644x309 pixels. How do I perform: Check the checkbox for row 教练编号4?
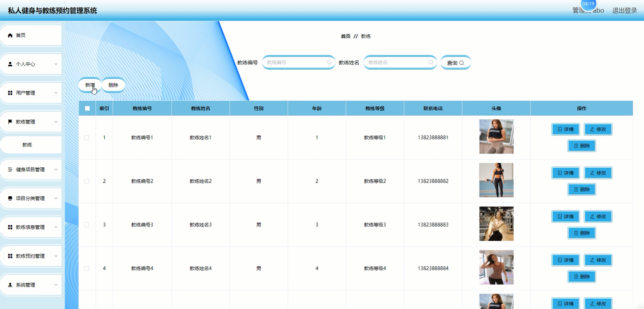[x=87, y=268]
